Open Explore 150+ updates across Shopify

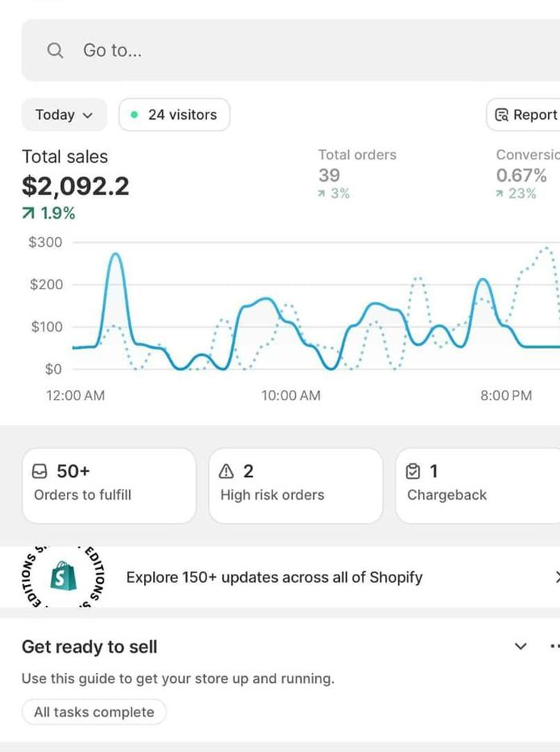pyautogui.click(x=274, y=578)
